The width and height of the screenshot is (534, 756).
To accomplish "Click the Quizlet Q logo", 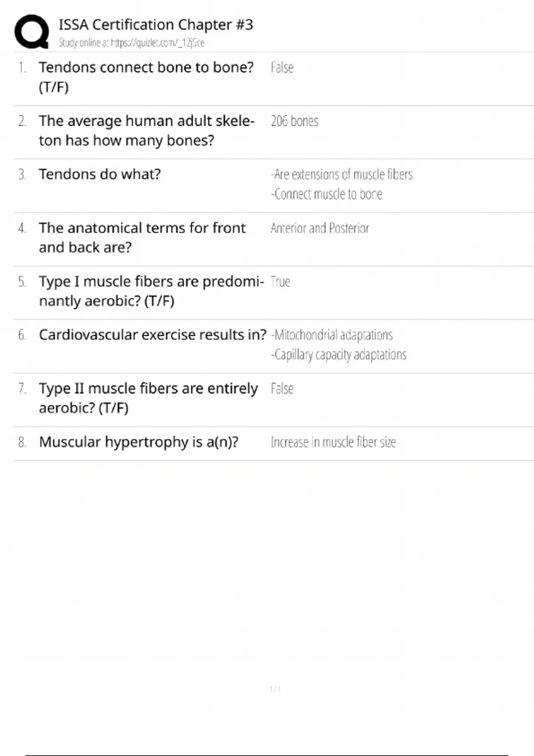I will pyautogui.click(x=32, y=32).
